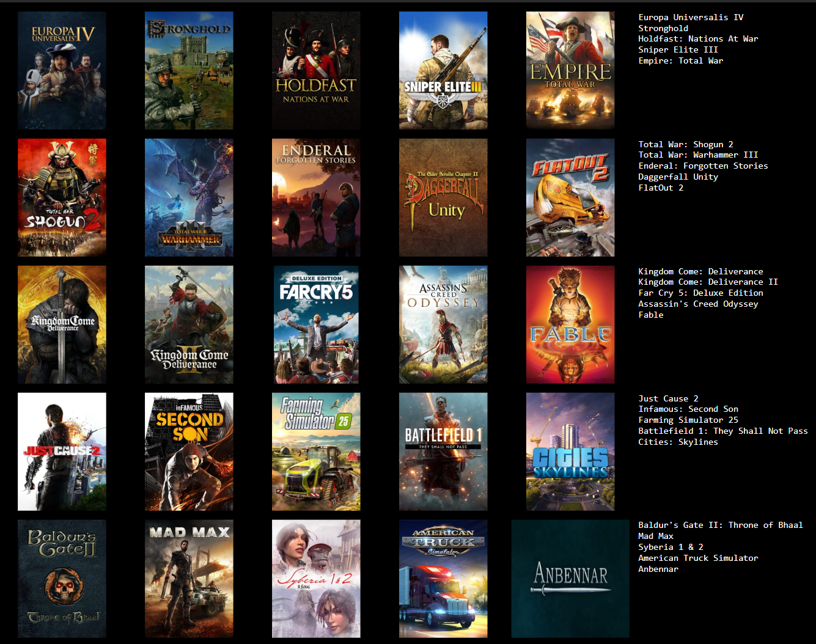This screenshot has height=644, width=816.
Task: Open the Europa Universalis IV cover art
Action: click(62, 70)
